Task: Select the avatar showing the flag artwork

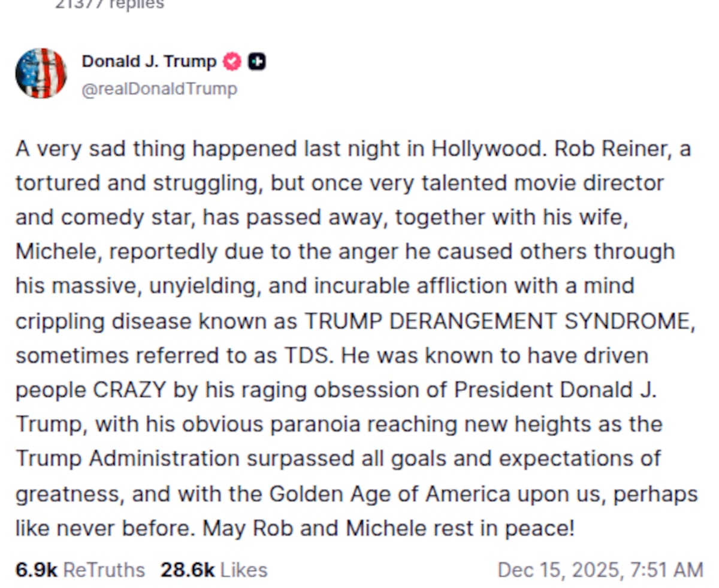Action: [41, 73]
